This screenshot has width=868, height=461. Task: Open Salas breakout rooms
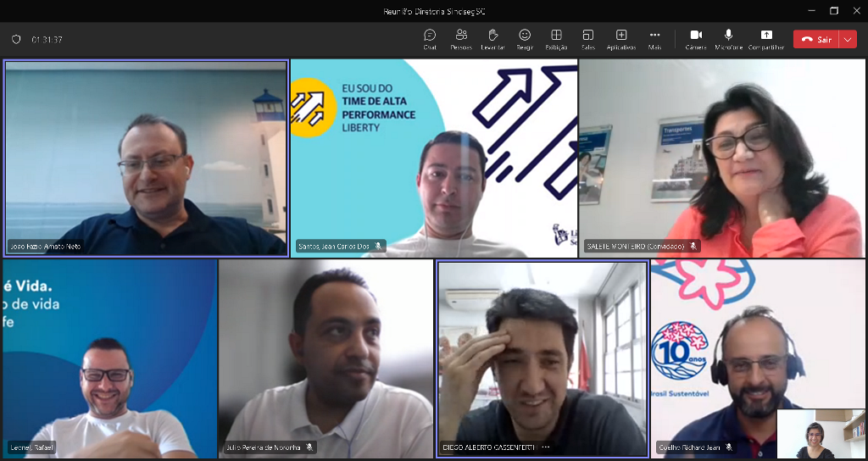(x=588, y=39)
